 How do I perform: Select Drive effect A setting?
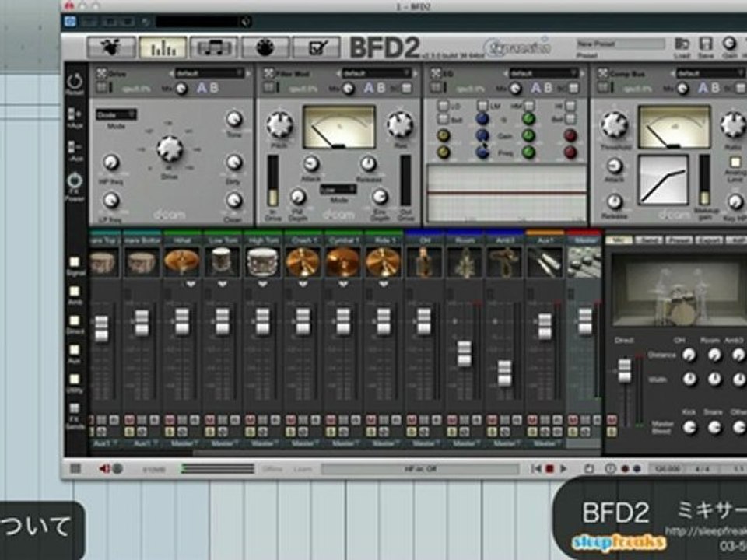coord(202,88)
